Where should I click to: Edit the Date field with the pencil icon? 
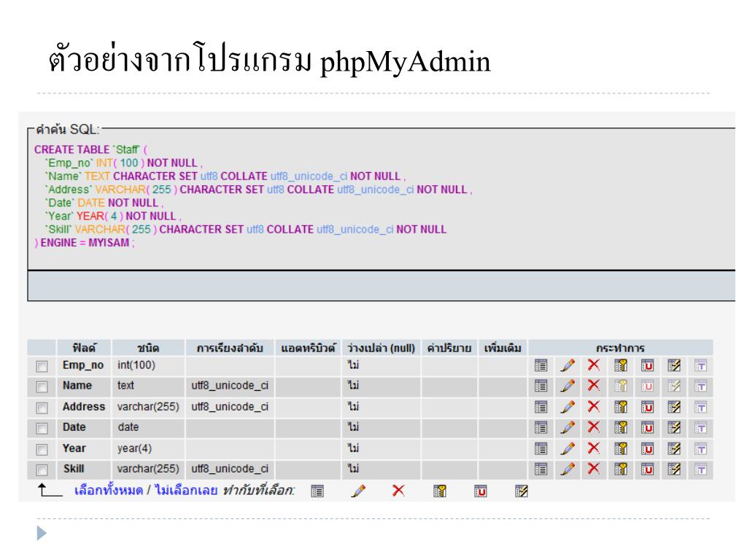568,427
